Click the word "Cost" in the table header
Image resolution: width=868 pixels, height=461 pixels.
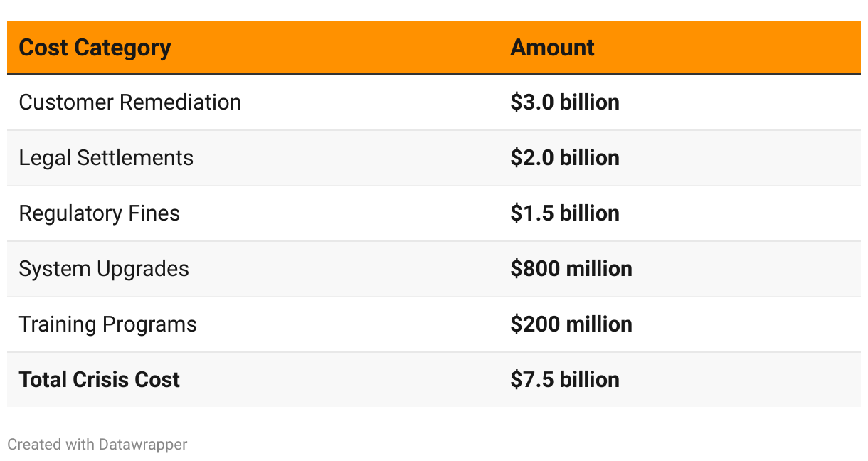click(44, 48)
